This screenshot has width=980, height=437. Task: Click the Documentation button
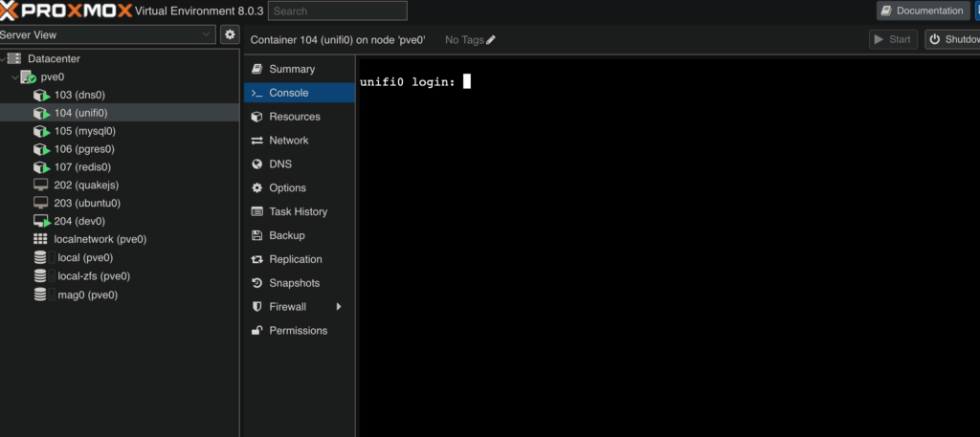click(x=923, y=11)
